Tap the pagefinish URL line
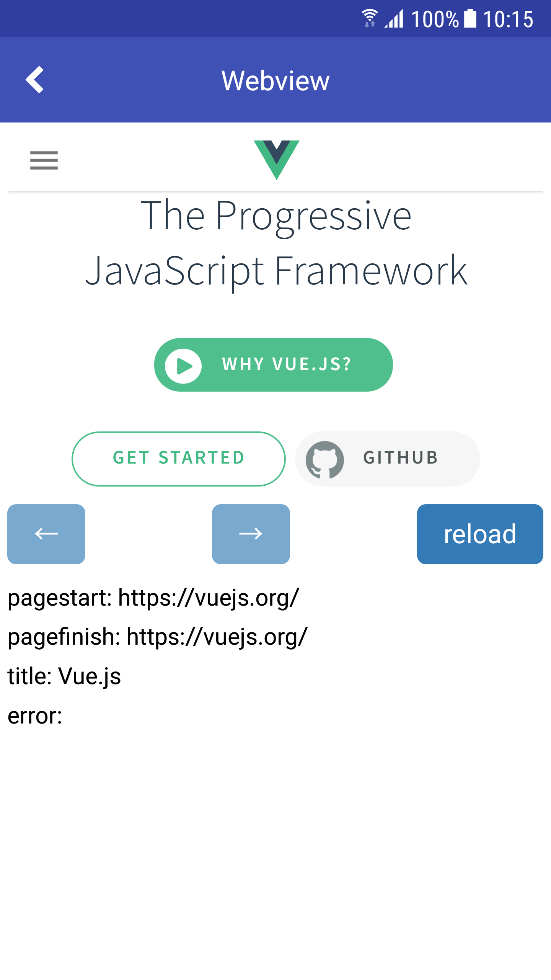This screenshot has height=980, width=551. point(157,637)
